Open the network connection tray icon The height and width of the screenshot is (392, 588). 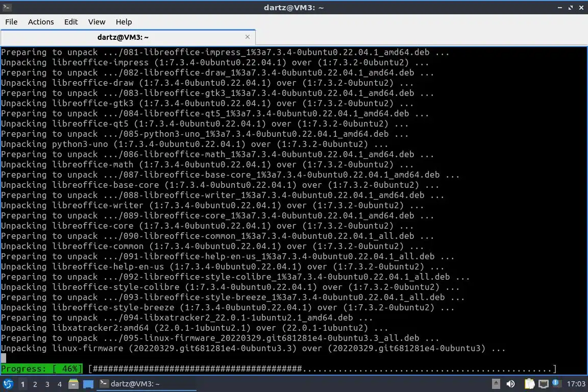544,384
